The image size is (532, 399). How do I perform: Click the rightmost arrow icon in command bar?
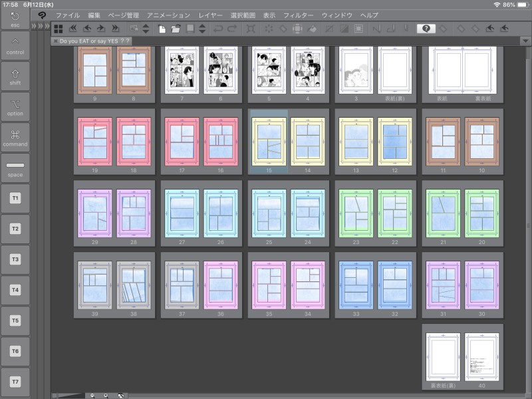(505, 29)
